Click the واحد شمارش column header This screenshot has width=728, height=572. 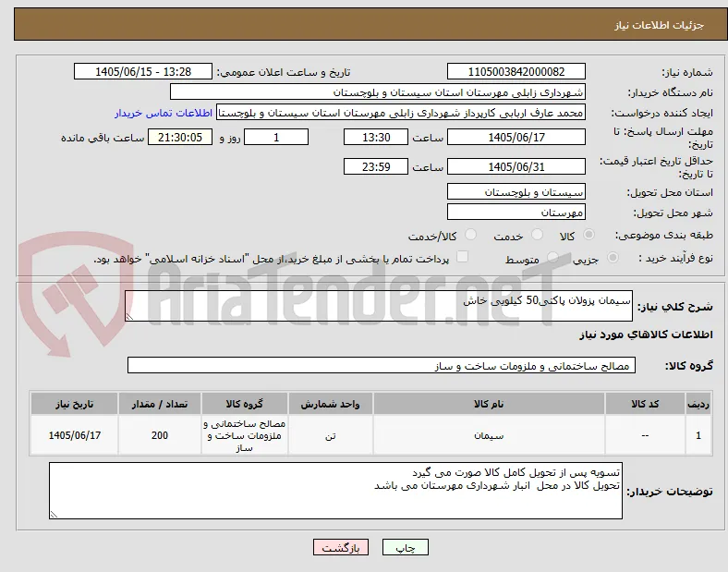click(330, 404)
